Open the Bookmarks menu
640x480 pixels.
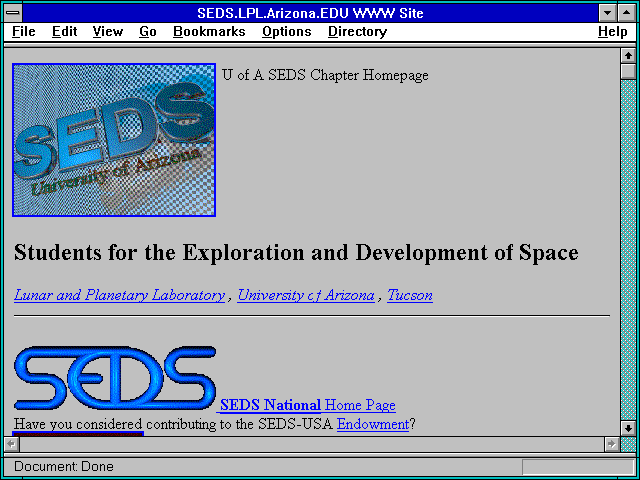209,31
